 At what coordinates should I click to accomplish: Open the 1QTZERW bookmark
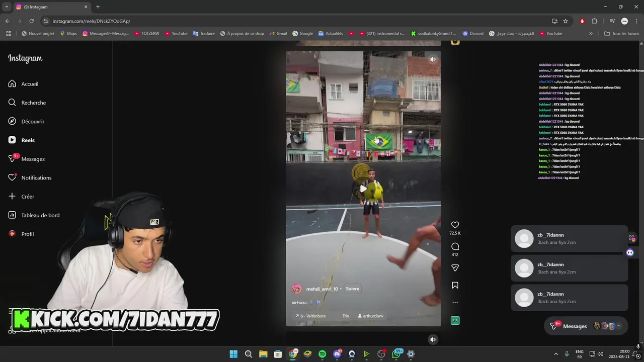[146, 34]
